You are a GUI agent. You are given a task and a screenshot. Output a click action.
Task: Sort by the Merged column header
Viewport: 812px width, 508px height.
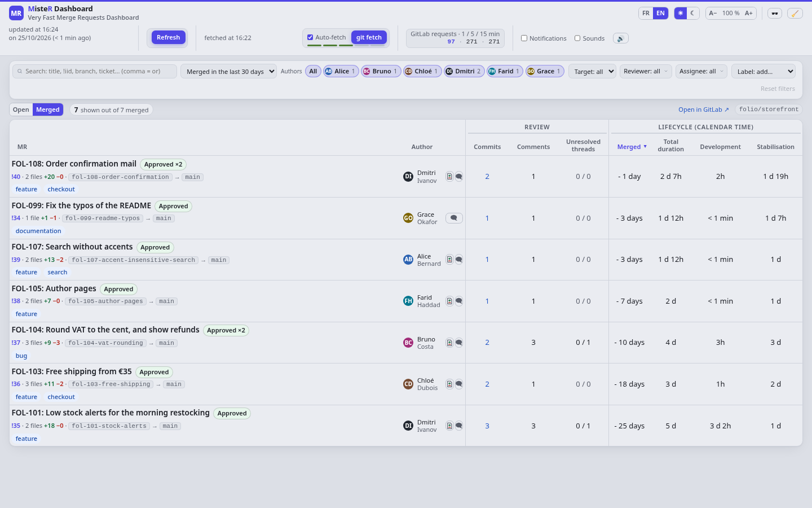[632, 147]
